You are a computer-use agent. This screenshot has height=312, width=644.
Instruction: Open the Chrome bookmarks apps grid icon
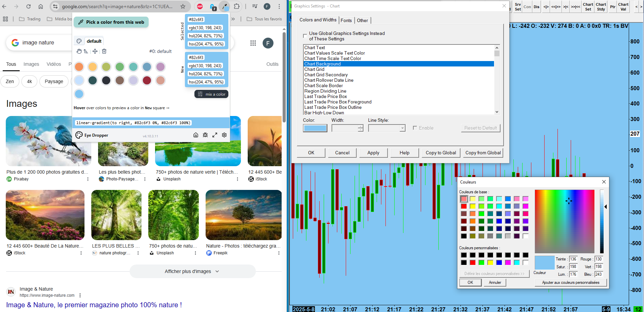5,19
